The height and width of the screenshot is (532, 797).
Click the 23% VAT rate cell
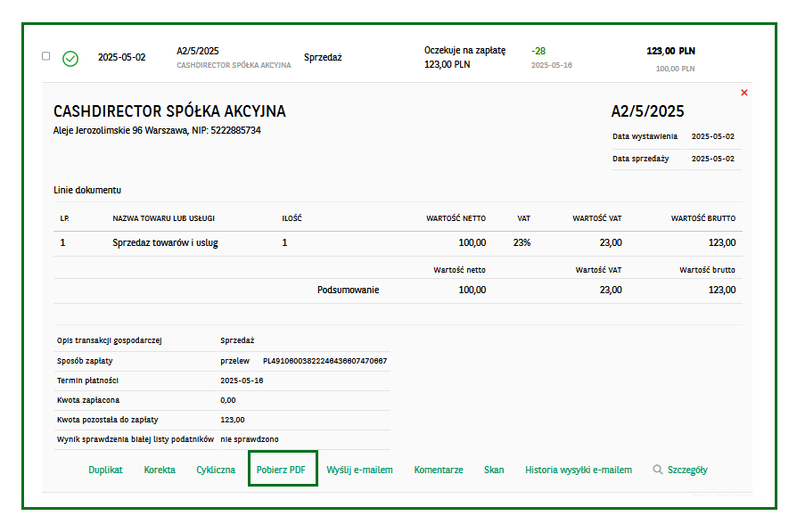[x=522, y=243]
